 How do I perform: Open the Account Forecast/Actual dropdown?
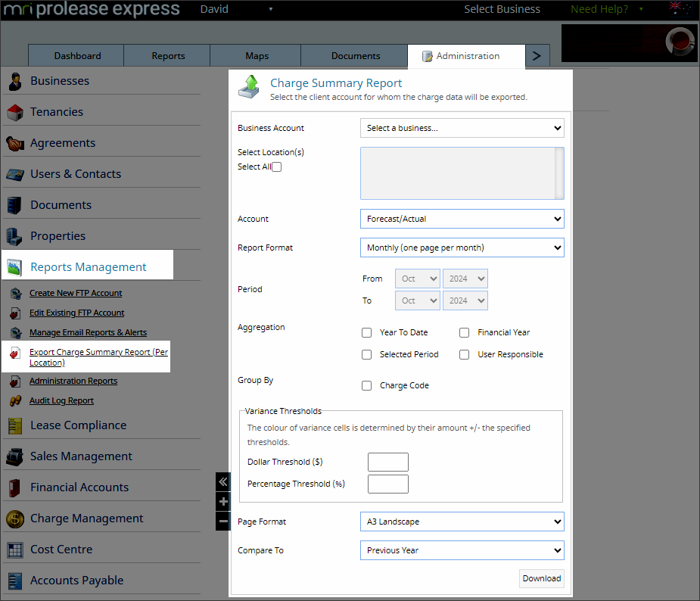[462, 219]
